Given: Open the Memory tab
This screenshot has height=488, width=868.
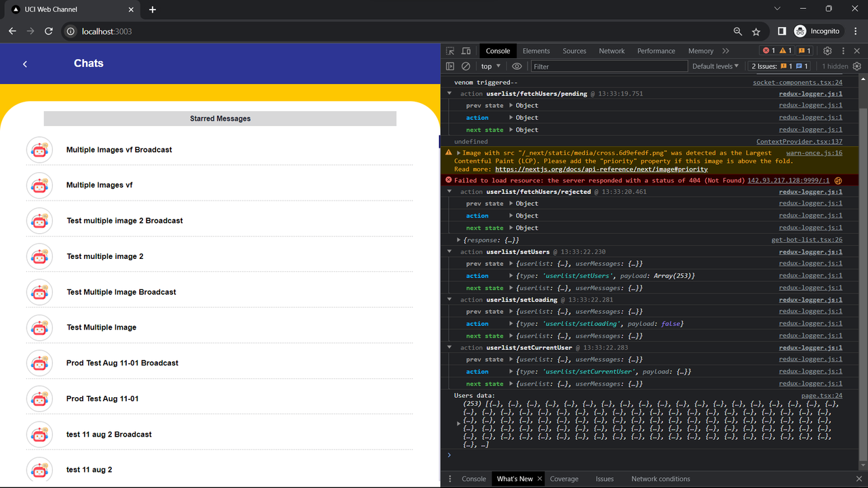Looking at the screenshot, I should (x=701, y=51).
